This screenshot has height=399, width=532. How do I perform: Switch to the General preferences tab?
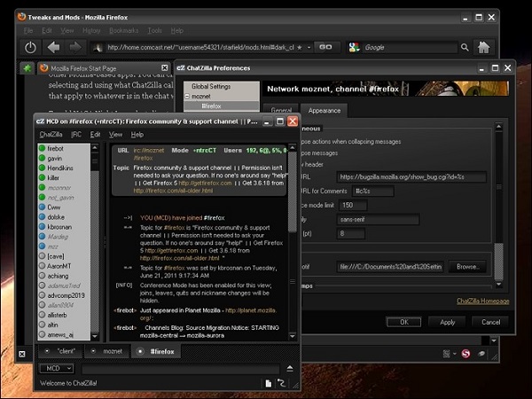click(282, 110)
